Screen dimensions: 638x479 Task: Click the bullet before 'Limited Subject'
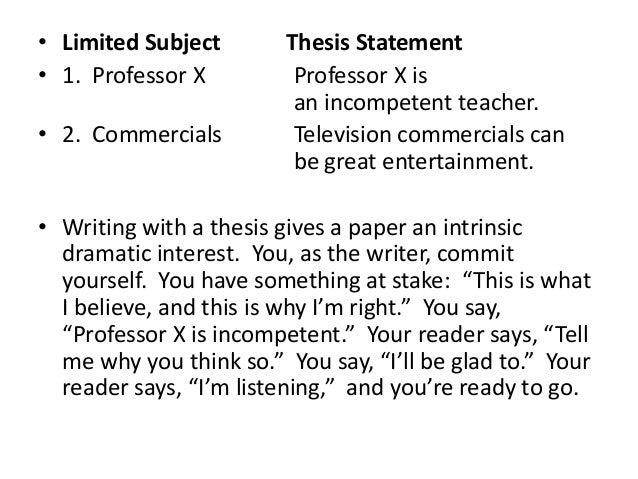tap(42, 42)
